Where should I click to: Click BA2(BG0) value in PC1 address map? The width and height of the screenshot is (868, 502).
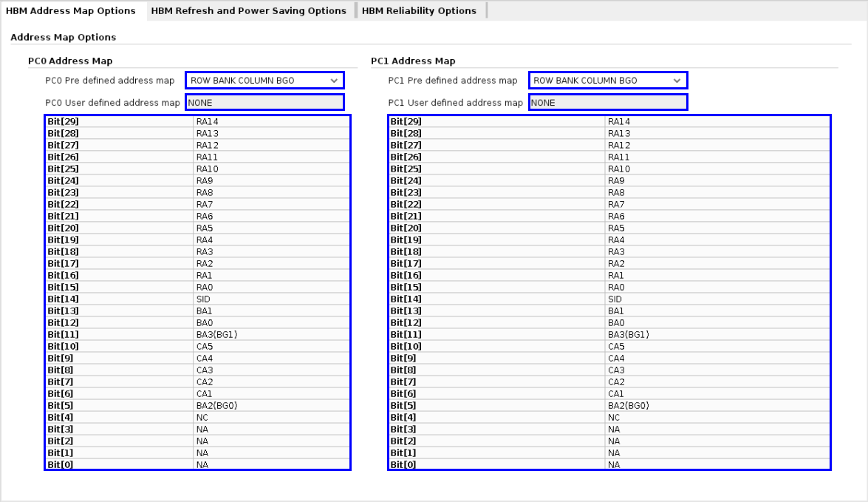tap(717, 405)
